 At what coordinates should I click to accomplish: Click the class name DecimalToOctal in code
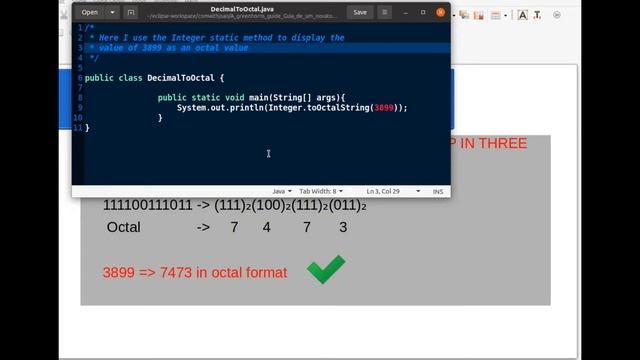click(x=180, y=78)
